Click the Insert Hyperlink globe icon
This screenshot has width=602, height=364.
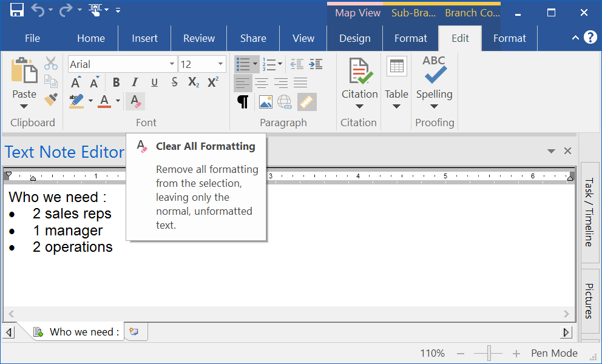tap(283, 101)
